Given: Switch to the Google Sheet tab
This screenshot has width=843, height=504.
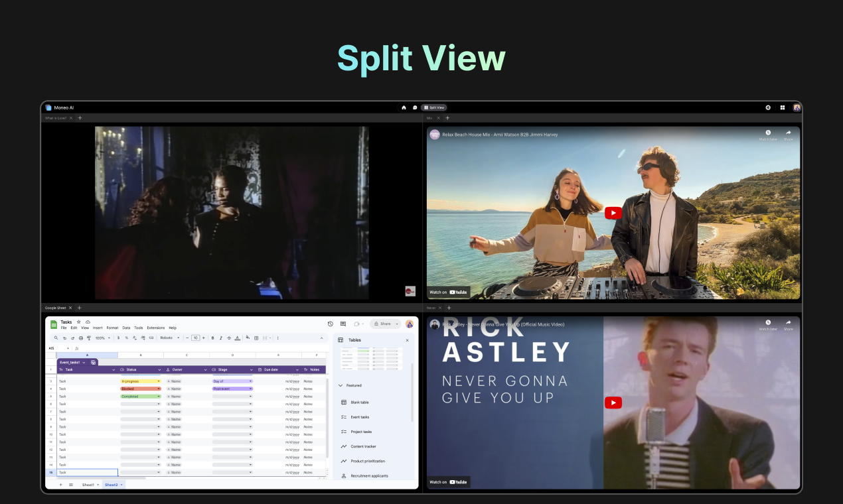Looking at the screenshot, I should (x=56, y=308).
